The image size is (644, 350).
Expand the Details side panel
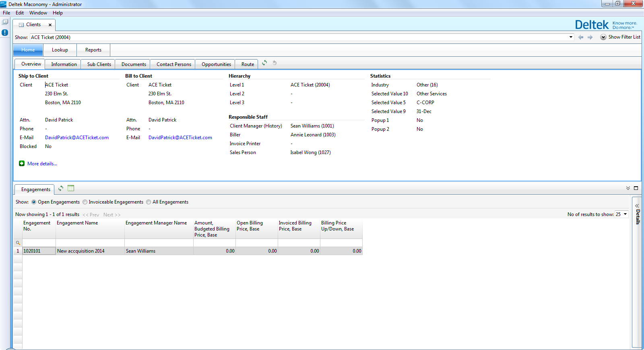pyautogui.click(x=637, y=206)
